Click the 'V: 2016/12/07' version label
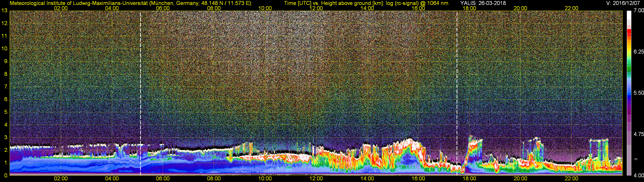644x182 pixels. tap(623, 3)
